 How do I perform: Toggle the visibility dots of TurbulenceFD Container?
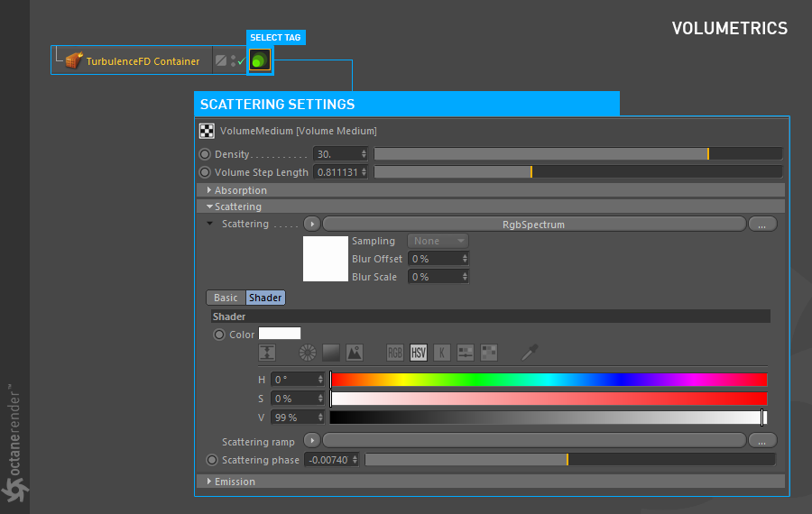click(x=233, y=61)
